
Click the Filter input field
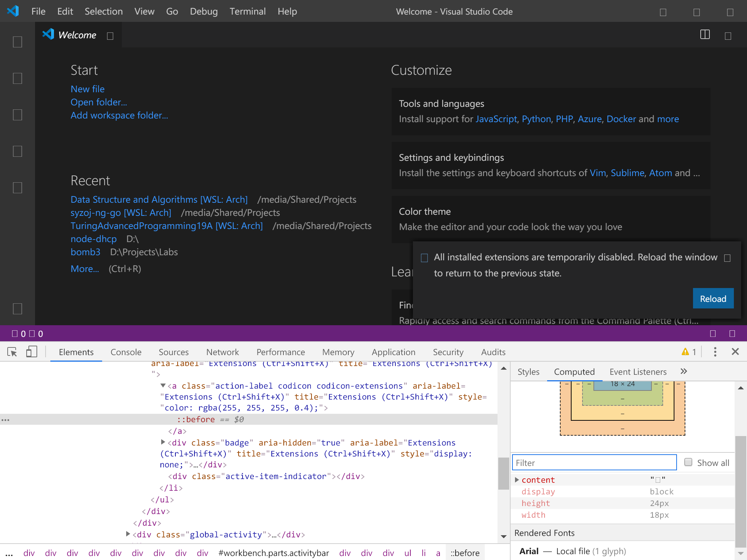(594, 463)
